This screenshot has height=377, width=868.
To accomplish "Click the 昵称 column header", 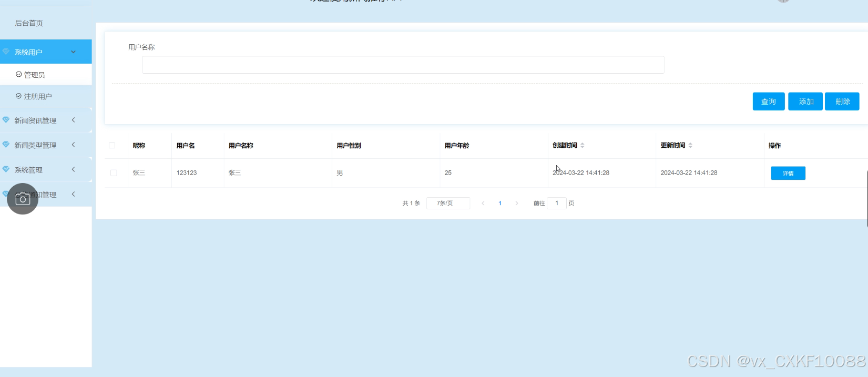I will [139, 146].
